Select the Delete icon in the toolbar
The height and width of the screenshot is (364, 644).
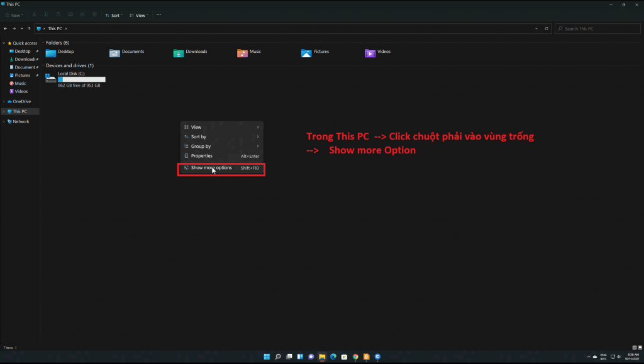coord(94,14)
